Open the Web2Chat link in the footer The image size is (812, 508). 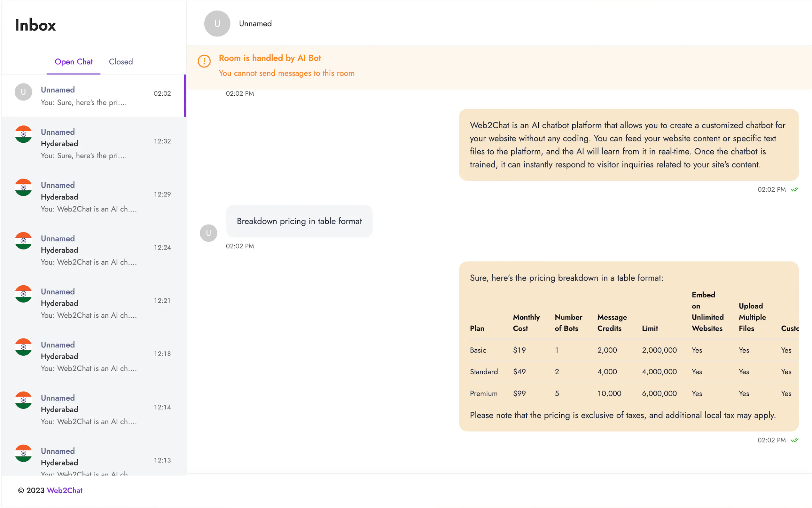[65, 490]
